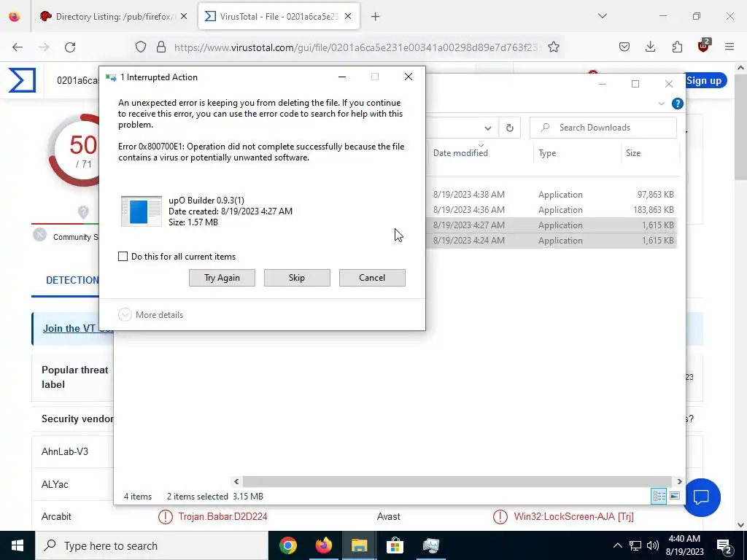Check 'Do this for all current items'

click(x=123, y=256)
